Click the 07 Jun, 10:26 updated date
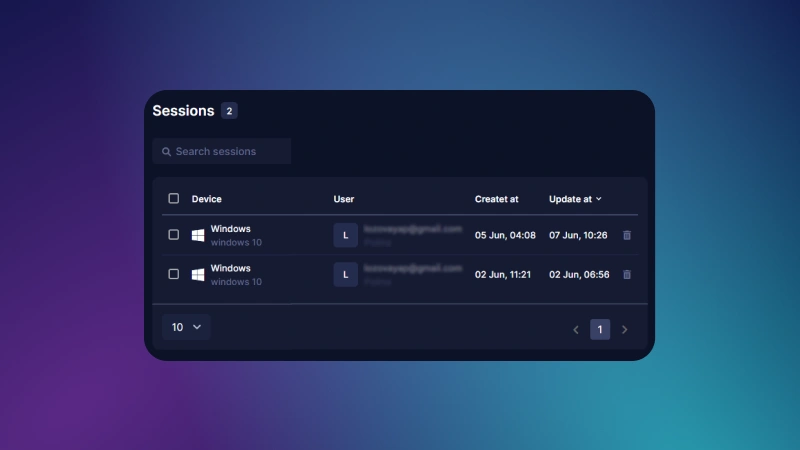Screen dimensions: 800x450 (x=578, y=235)
